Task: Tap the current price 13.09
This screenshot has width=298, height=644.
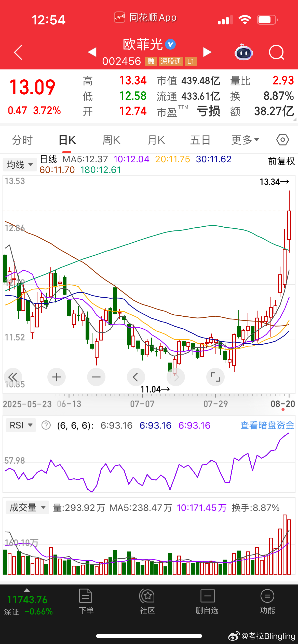Action: pyautogui.click(x=32, y=87)
